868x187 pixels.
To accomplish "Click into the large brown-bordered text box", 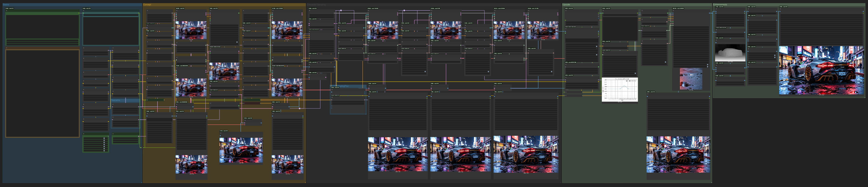I will click(42, 94).
